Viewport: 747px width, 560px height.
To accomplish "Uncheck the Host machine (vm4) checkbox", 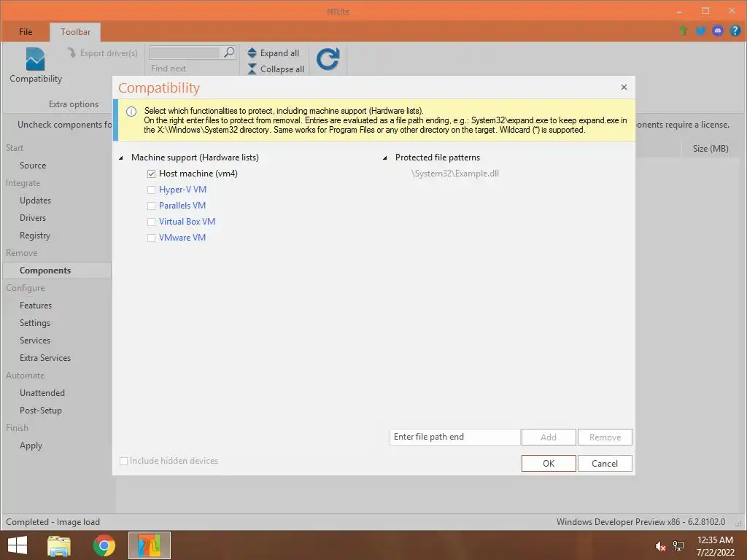I will [x=151, y=174].
